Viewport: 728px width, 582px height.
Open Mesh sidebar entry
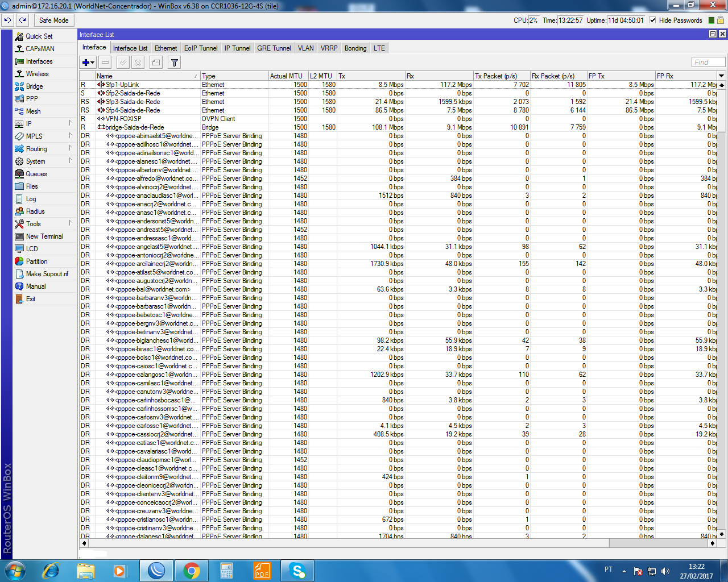coord(33,111)
